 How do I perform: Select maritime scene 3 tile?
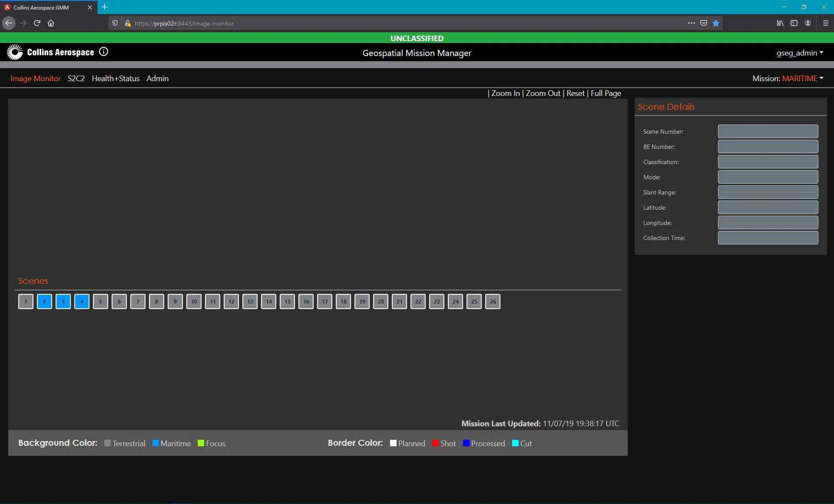tap(63, 302)
